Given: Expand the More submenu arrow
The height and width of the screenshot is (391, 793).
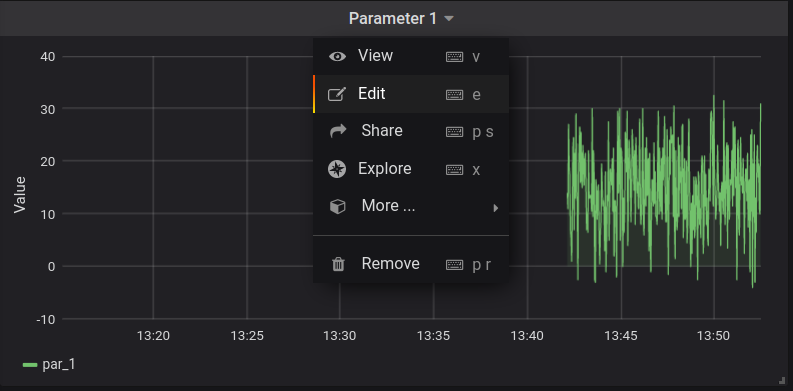Looking at the screenshot, I should [496, 208].
